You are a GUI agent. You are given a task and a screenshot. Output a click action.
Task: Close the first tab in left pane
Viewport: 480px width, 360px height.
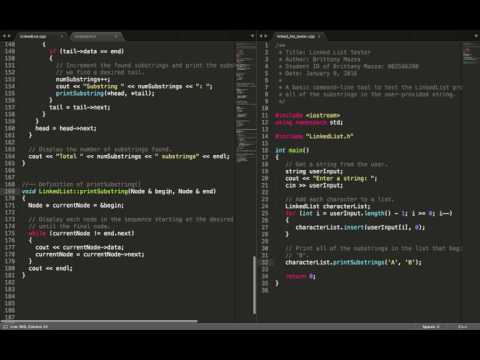62,36
